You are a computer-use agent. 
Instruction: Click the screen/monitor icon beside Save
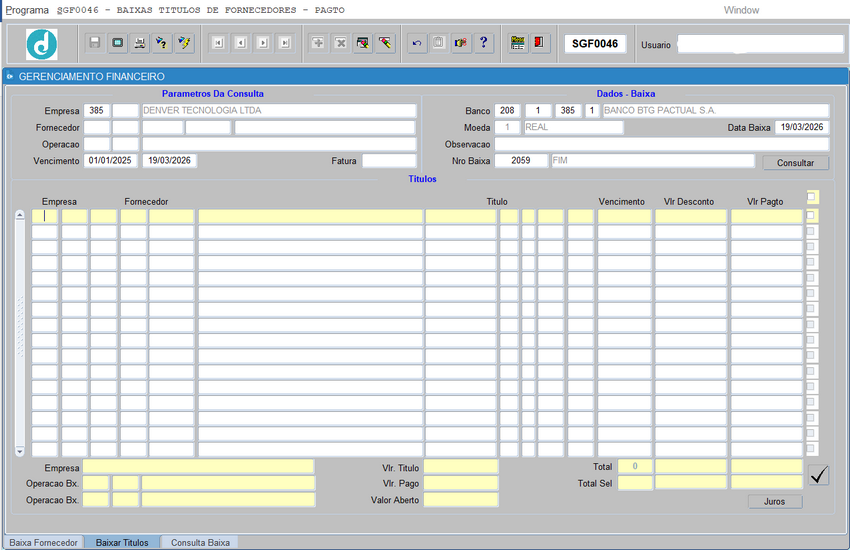[117, 43]
